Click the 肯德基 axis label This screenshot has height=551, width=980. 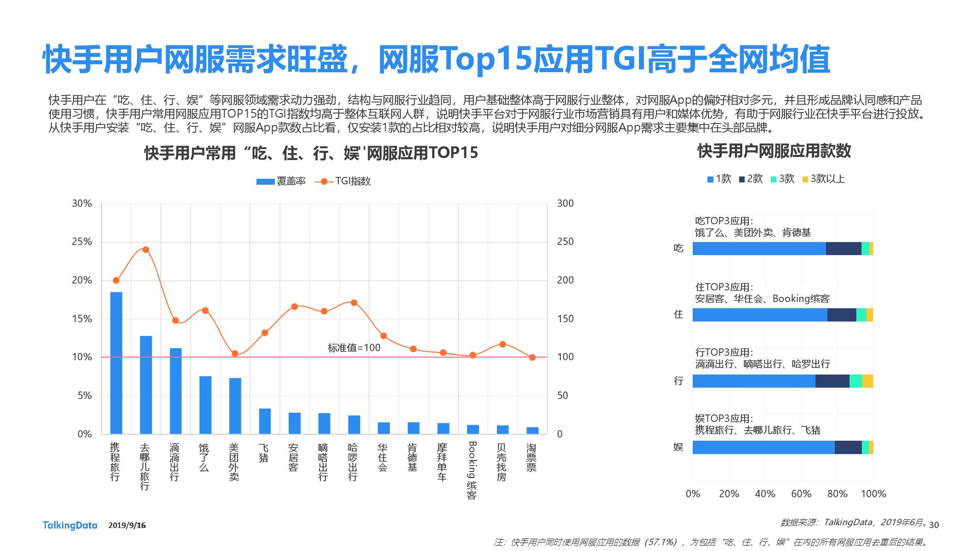tap(412, 457)
